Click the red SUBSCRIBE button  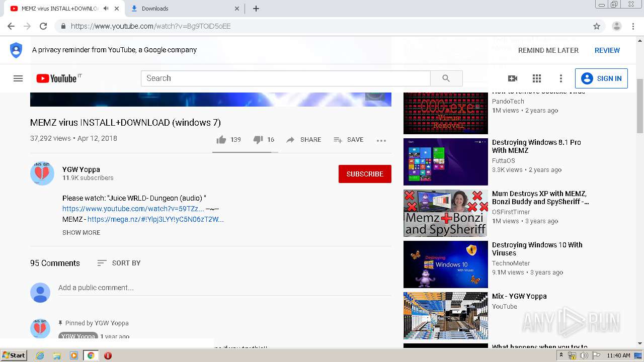(365, 174)
